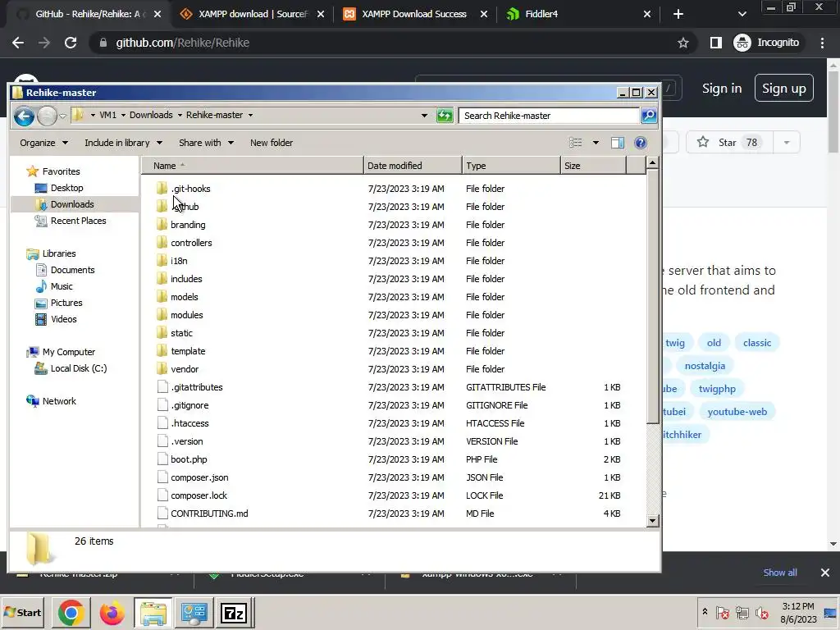Open Chrome from the taskbar
840x630 pixels.
pos(71,613)
